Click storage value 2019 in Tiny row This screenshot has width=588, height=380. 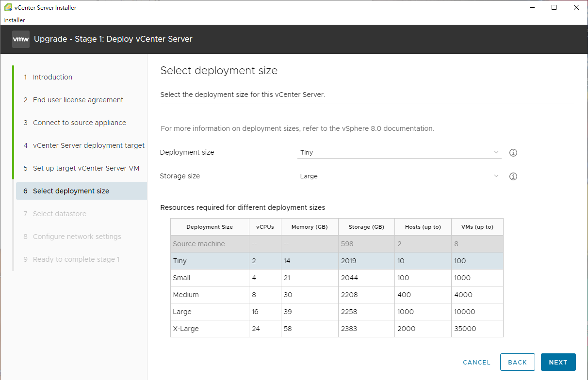[348, 261]
